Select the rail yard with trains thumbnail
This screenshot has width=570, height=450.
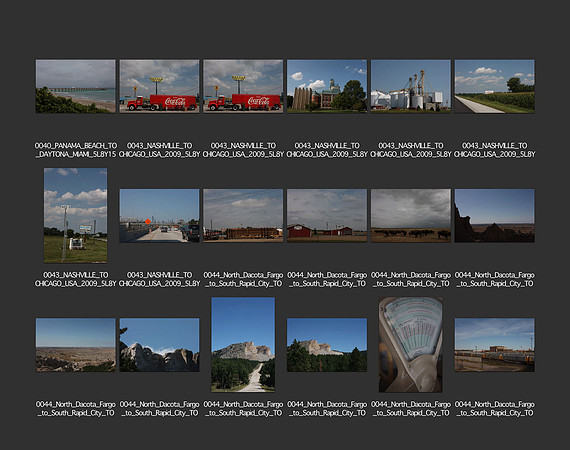pyautogui.click(x=494, y=345)
